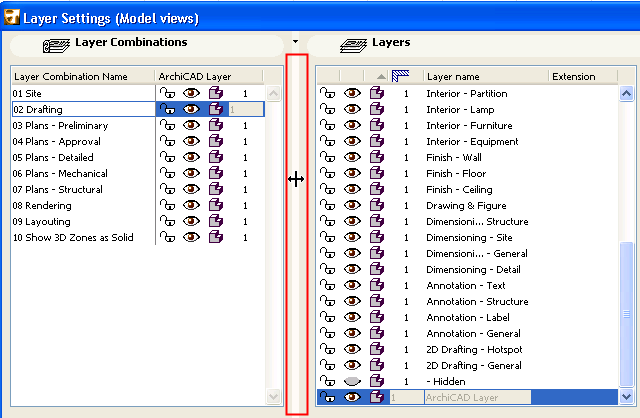This screenshot has height=418, width=640.
Task: Toggle visibility eye of Annotation - Structure layer
Action: (352, 301)
